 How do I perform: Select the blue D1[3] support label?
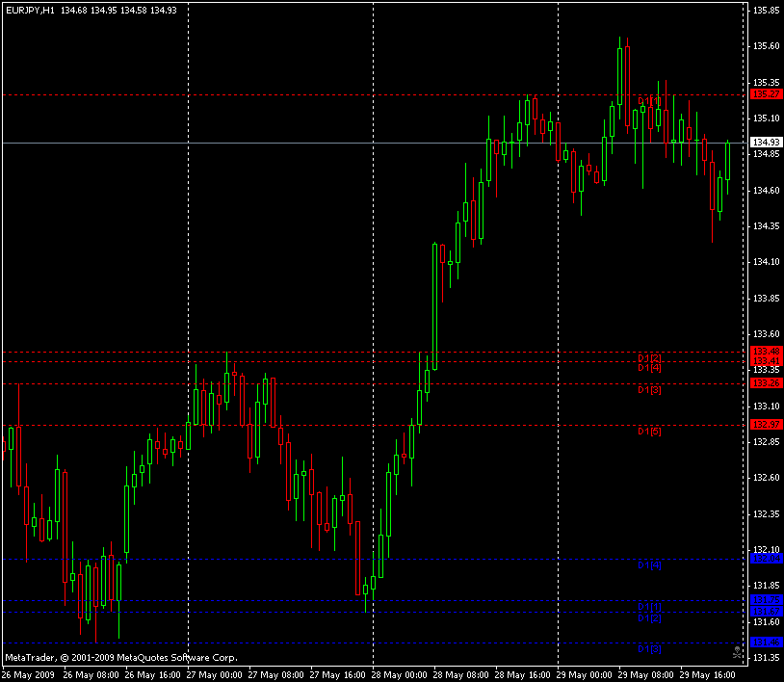[649, 648]
